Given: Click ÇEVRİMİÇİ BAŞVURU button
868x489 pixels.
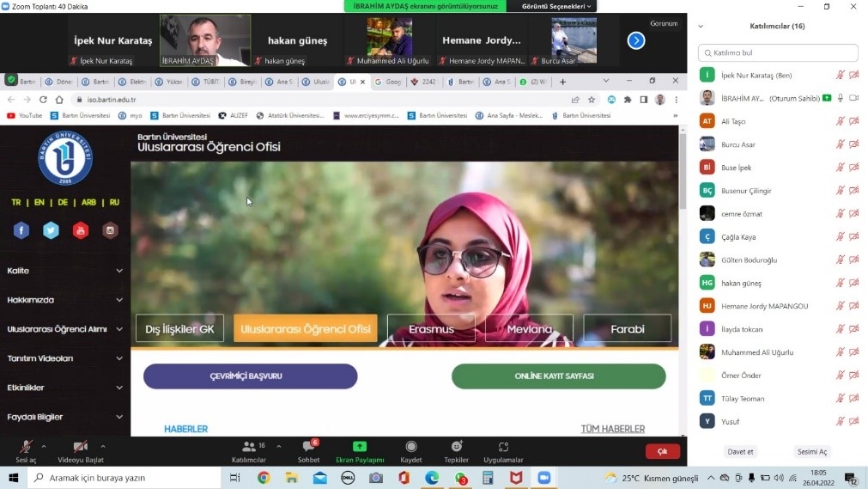Looking at the screenshot, I should coord(250,376).
